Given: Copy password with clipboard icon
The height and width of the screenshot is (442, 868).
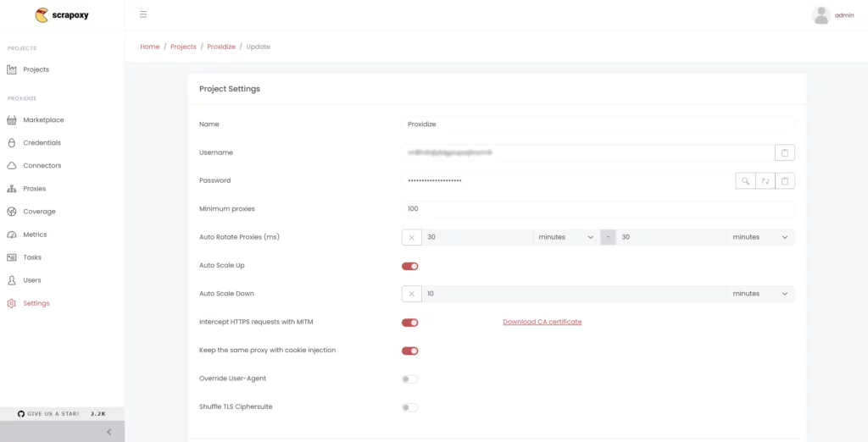Looking at the screenshot, I should [x=784, y=181].
